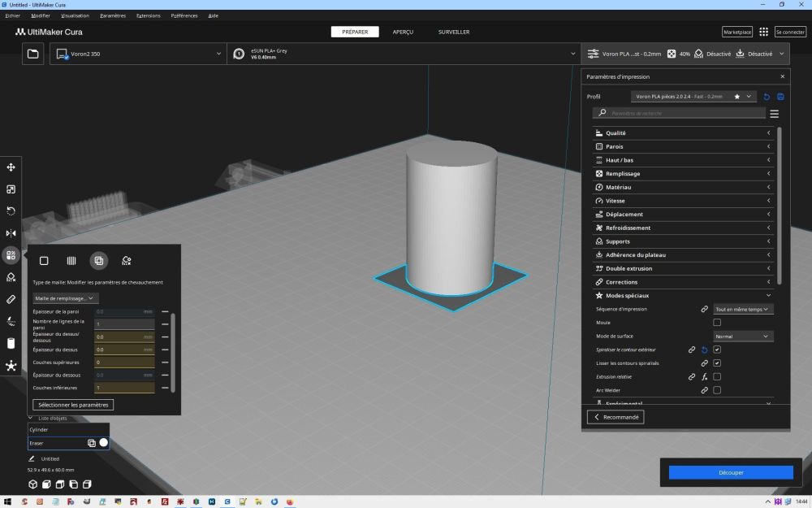Viewport: 812px width, 508px height.
Task: Click the Découper button
Action: pos(731,472)
